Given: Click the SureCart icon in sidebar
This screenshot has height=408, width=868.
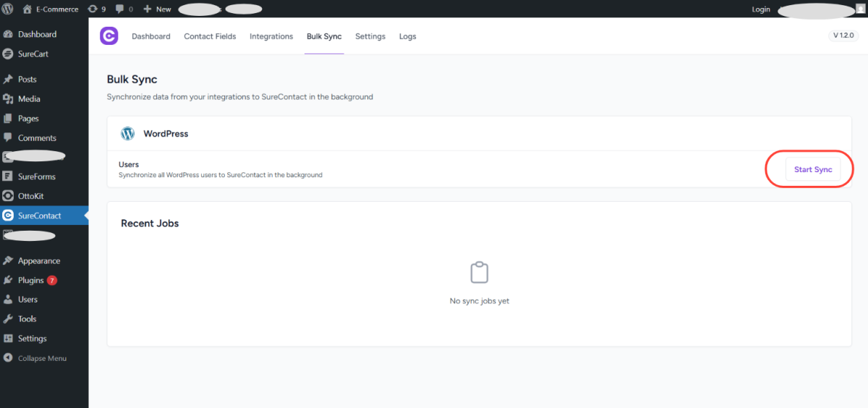Looking at the screenshot, I should (x=8, y=54).
